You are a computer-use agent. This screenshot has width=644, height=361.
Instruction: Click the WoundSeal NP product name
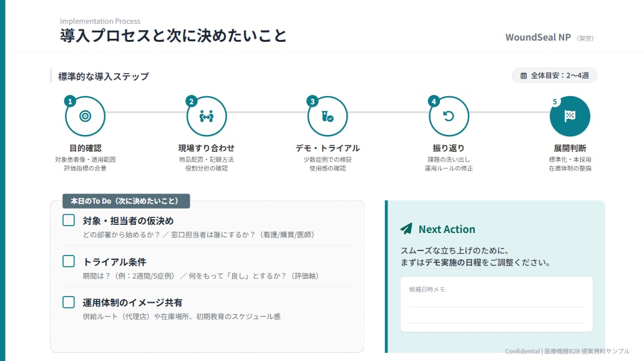[x=538, y=37]
